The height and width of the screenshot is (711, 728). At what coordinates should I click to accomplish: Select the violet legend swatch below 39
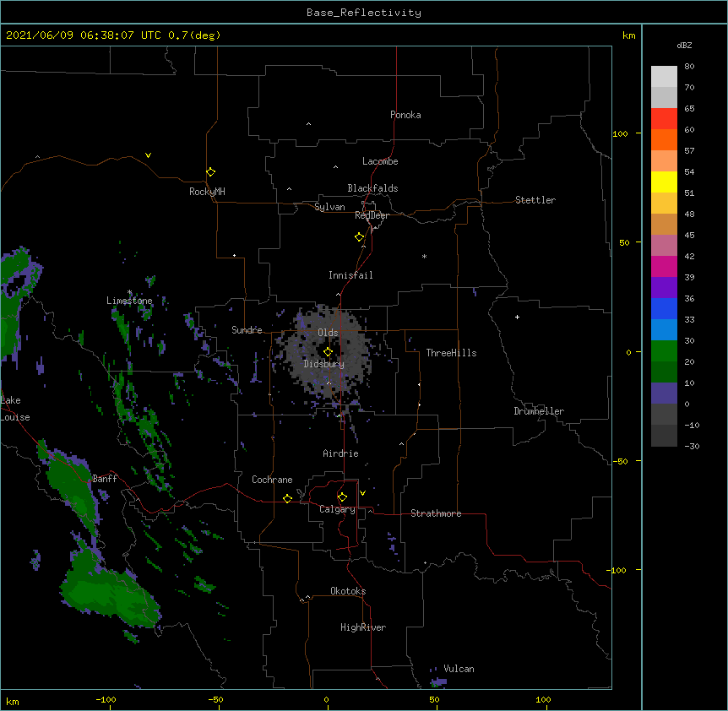[x=664, y=288]
